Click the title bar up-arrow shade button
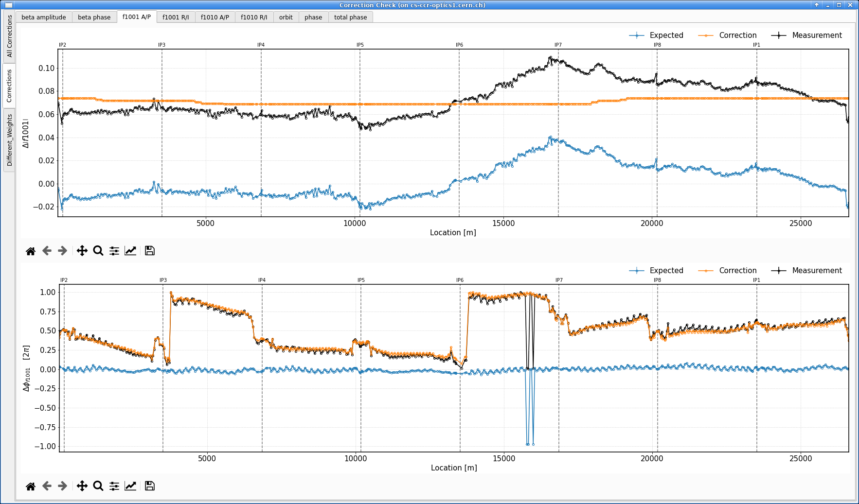 coord(817,5)
